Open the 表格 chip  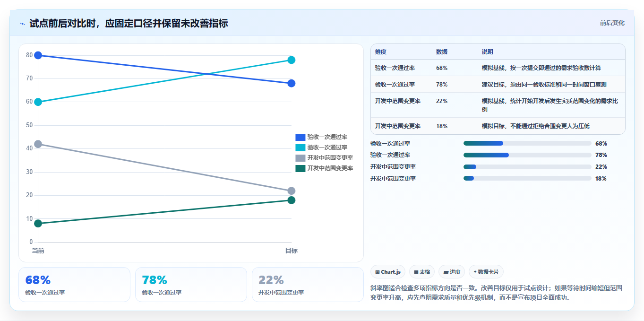(422, 272)
